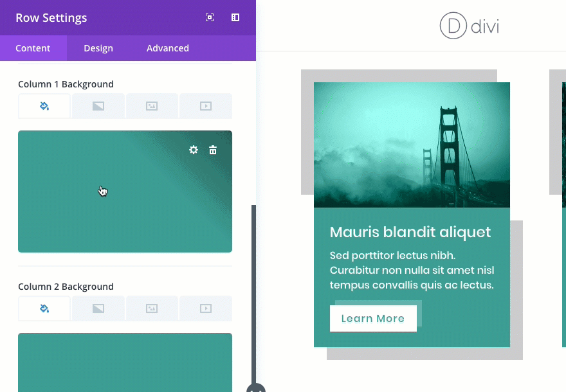This screenshot has width=566, height=392.
Task: Enable gradient background for Column 2
Action: coord(98,308)
